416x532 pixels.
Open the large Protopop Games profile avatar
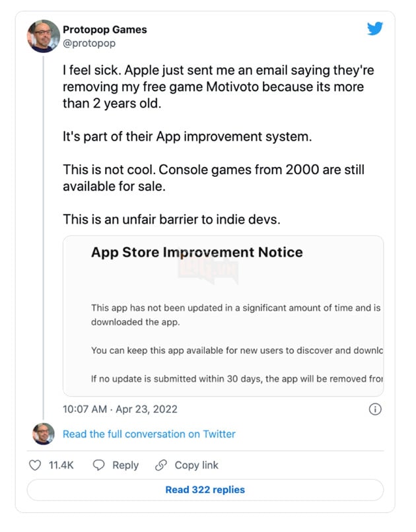click(x=43, y=36)
